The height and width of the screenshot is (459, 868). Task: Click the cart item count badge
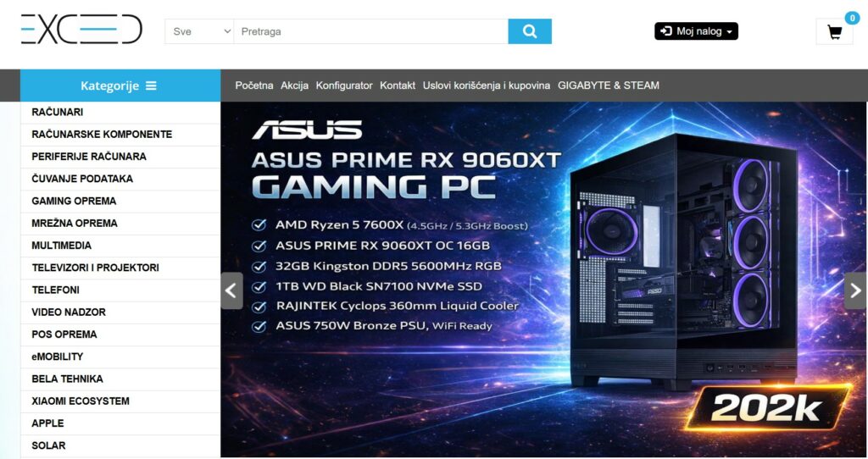[x=852, y=19]
